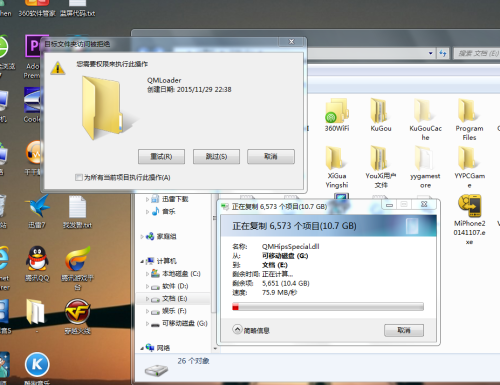Click the yellow warning icon in dialog
This screenshot has width=500, height=385.
[58, 68]
